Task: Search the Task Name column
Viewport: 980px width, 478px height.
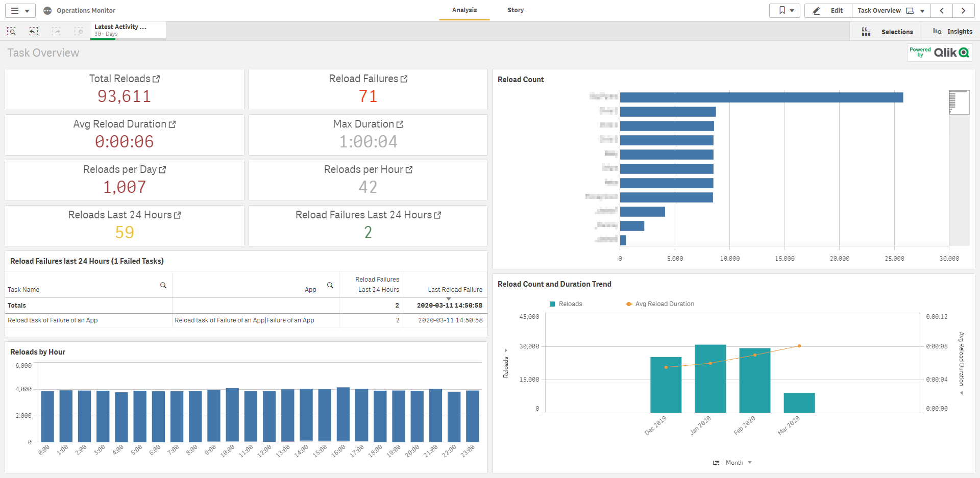Action: (163, 285)
